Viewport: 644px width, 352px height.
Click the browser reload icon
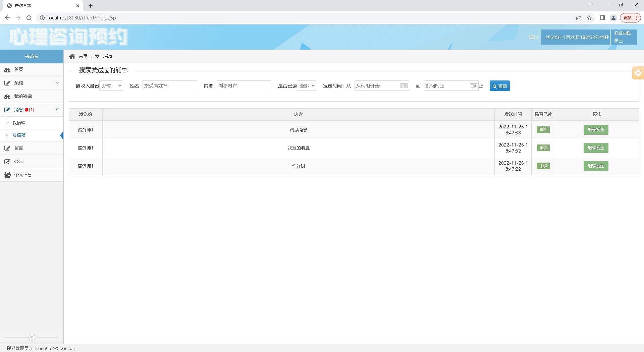click(29, 18)
